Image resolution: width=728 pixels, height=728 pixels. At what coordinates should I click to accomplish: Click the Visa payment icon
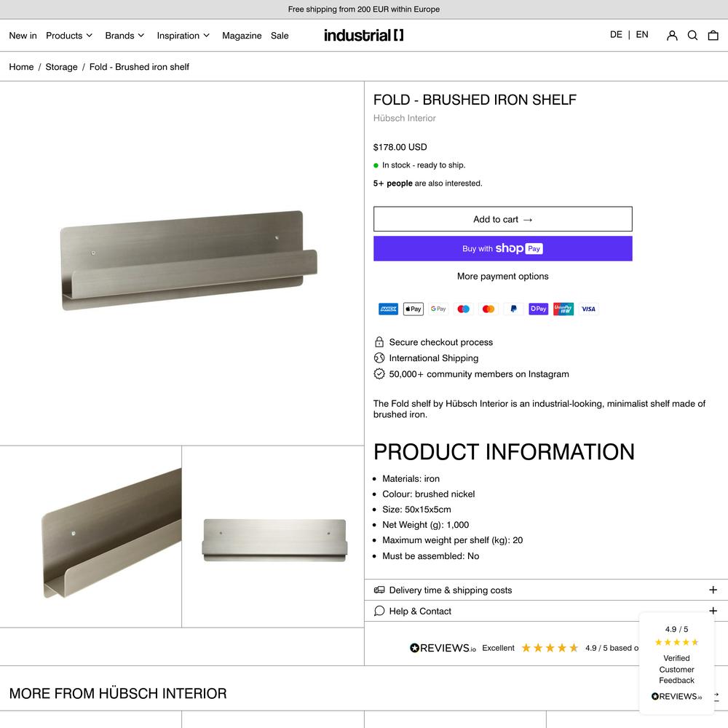click(x=588, y=309)
